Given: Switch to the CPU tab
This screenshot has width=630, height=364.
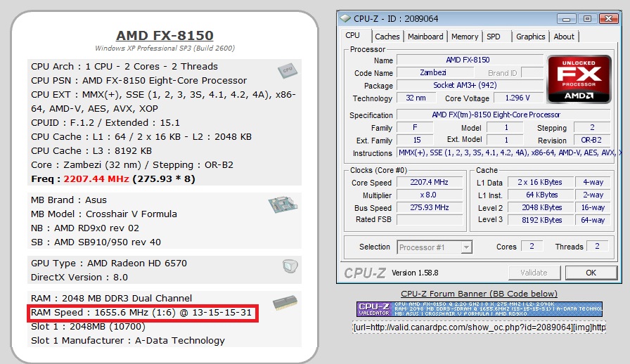Looking at the screenshot, I should tap(353, 35).
